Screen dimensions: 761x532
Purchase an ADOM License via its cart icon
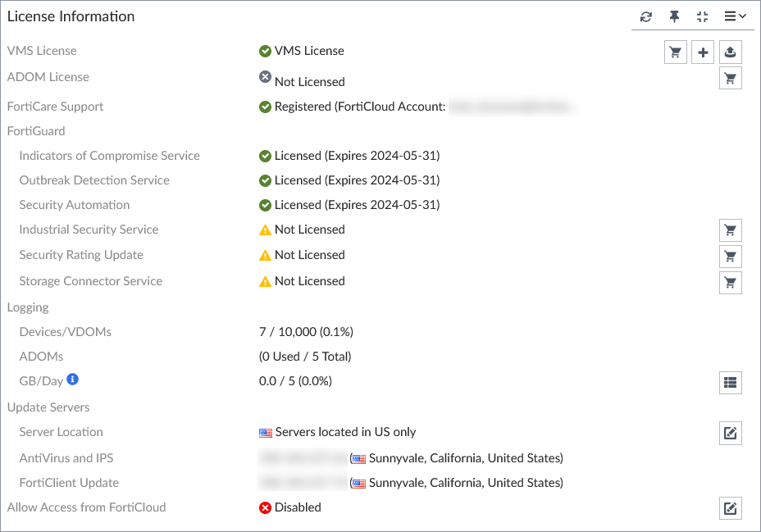pos(731,79)
